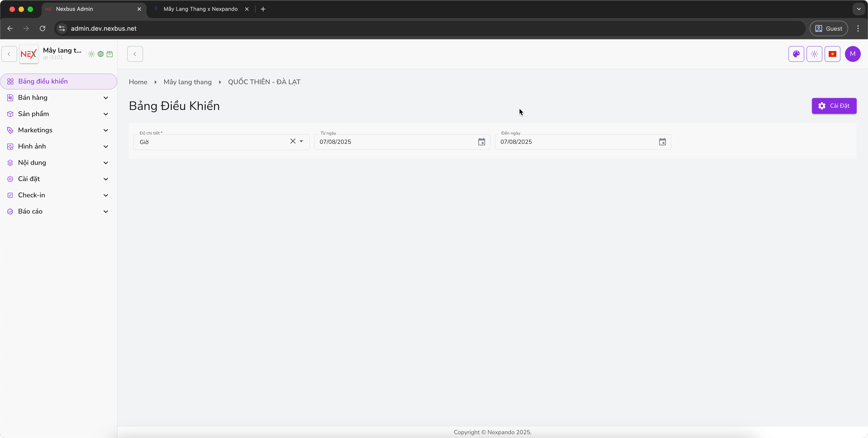Image resolution: width=868 pixels, height=438 pixels.
Task: Open the color palette theme picker
Action: click(796, 54)
